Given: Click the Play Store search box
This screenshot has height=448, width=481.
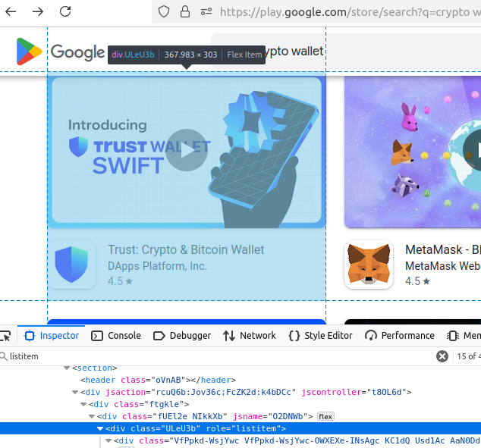Looking at the screenshot, I should (346, 52).
